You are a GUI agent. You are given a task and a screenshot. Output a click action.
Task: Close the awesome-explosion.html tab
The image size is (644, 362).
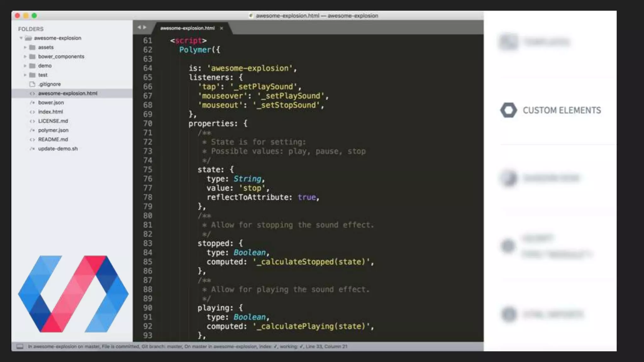(221, 28)
